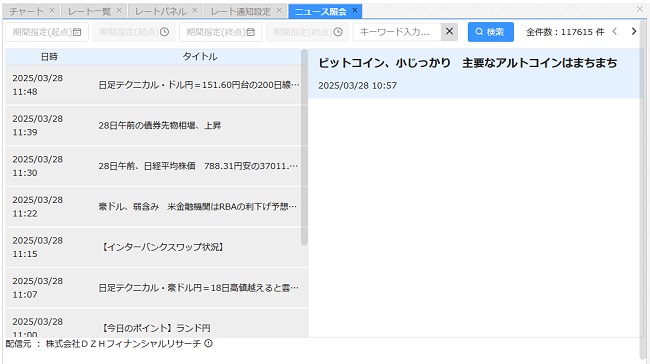Close the レート一覧 tab
This screenshot has height=364, width=650.
[119, 10]
